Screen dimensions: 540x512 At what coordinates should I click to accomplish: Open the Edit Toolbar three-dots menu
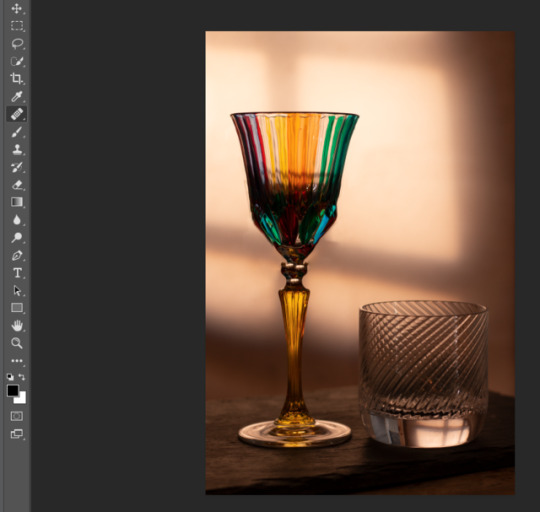point(17,361)
